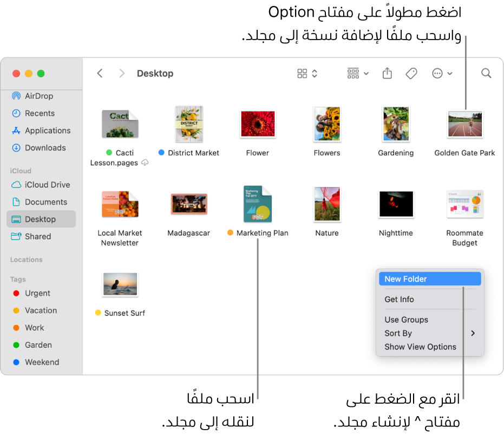Open the Shared sidebar folder
Viewport: 504px width, 434px height.
[37, 237]
